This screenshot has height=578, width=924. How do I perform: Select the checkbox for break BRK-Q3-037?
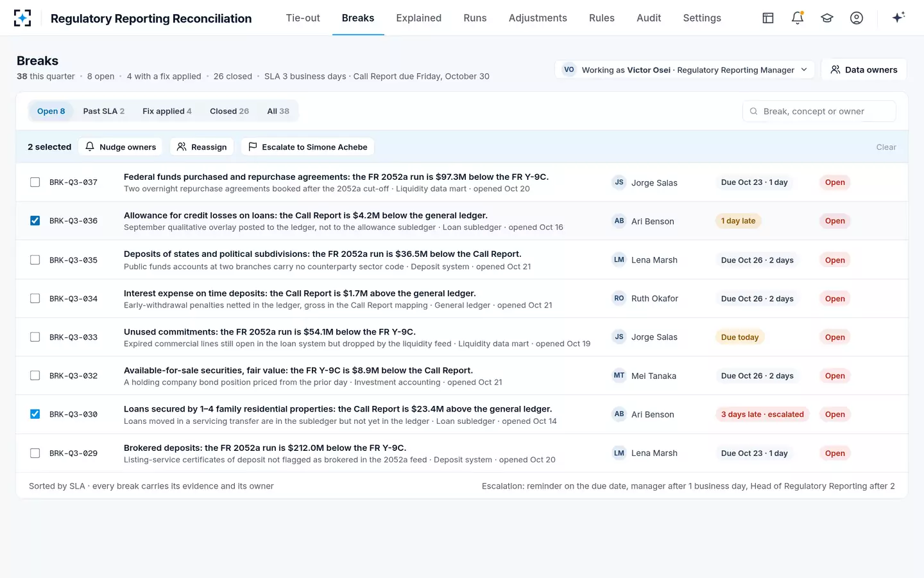point(35,182)
